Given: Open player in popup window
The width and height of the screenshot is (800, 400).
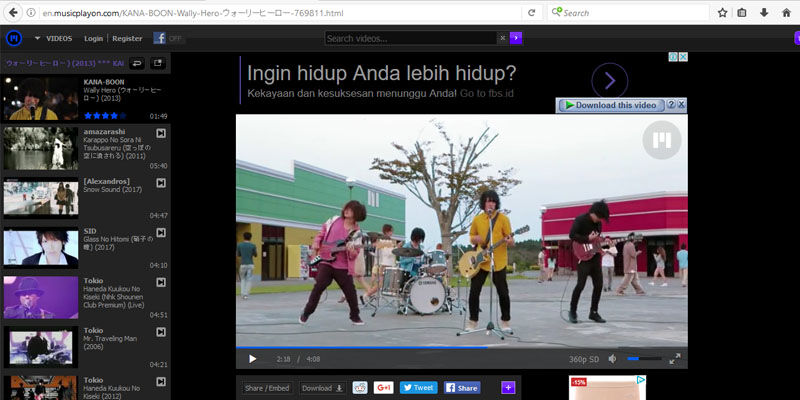Looking at the screenshot, I should [x=158, y=63].
